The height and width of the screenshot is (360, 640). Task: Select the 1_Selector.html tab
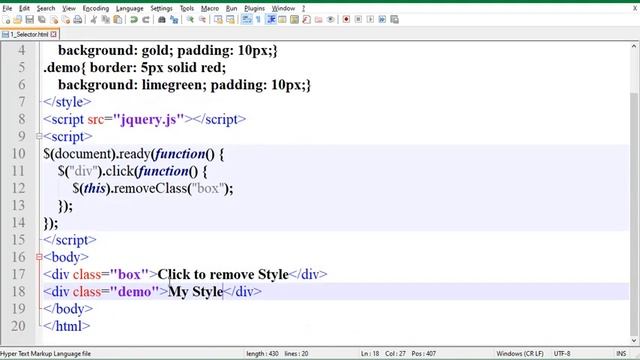pos(29,35)
